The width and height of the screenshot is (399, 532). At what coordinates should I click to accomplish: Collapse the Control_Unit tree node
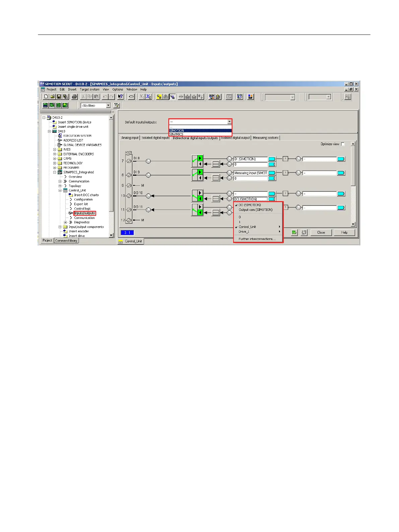pyautogui.click(x=60, y=190)
